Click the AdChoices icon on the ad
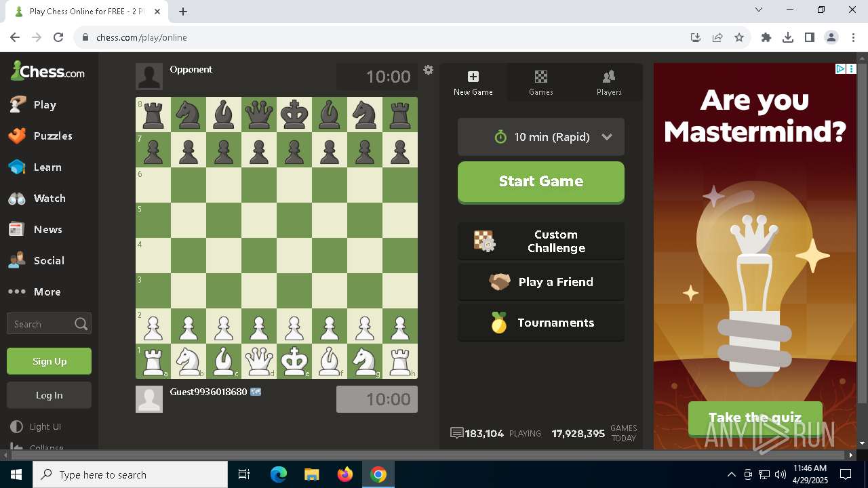Viewport: 868px width, 488px height. [x=840, y=68]
